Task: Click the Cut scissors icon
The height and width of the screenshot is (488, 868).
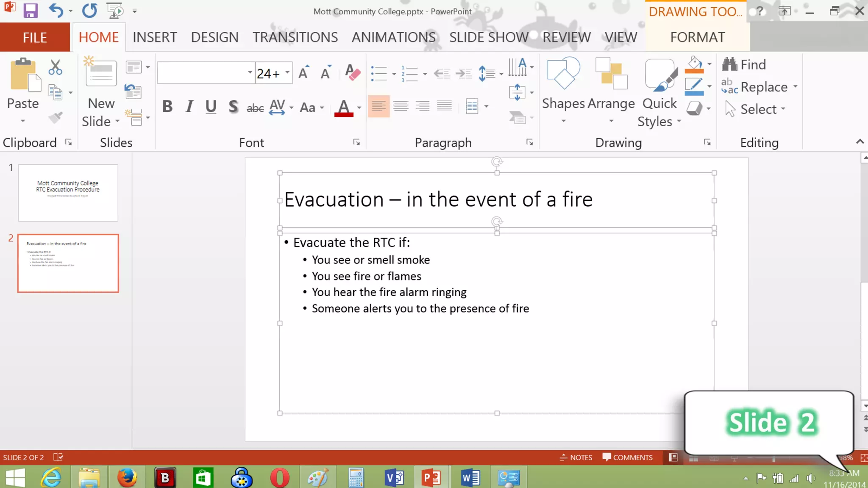Action: tap(55, 67)
